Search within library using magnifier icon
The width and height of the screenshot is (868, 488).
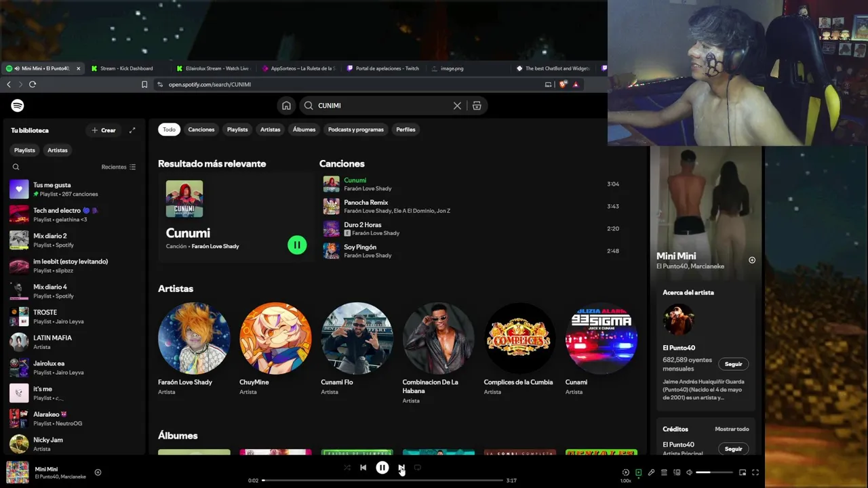point(16,167)
